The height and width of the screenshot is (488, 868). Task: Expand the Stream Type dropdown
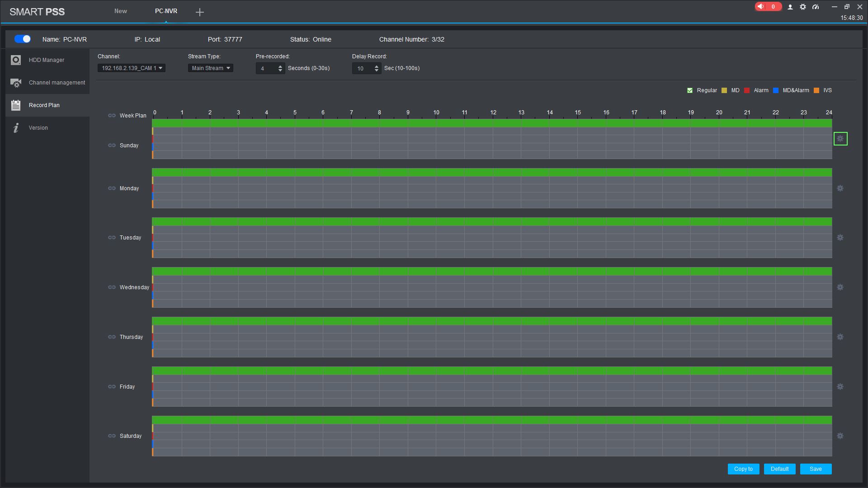coord(211,68)
